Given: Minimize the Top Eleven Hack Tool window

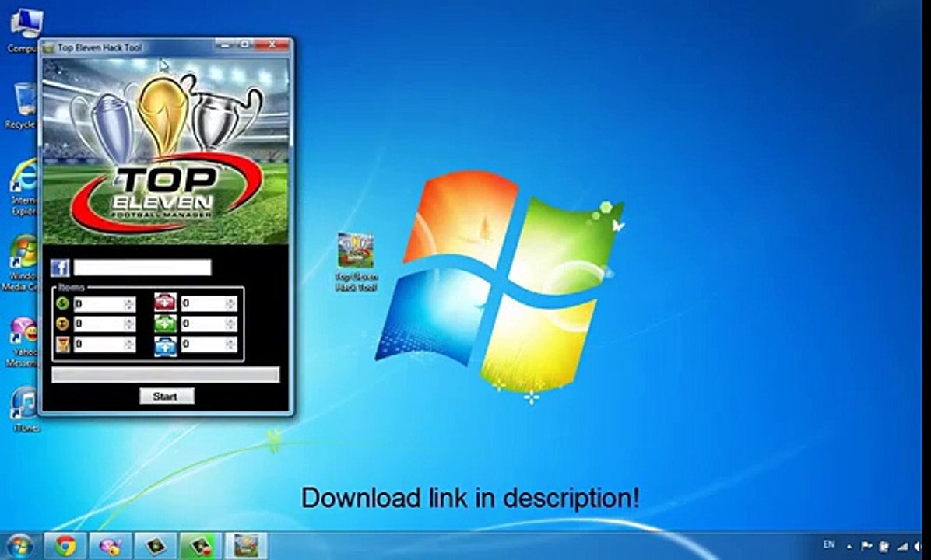Looking at the screenshot, I should coord(224,44).
